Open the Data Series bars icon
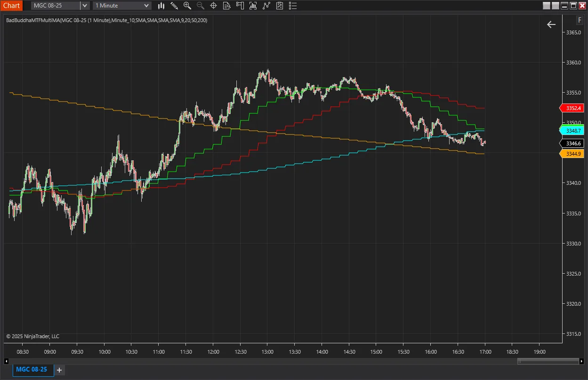 click(253, 6)
